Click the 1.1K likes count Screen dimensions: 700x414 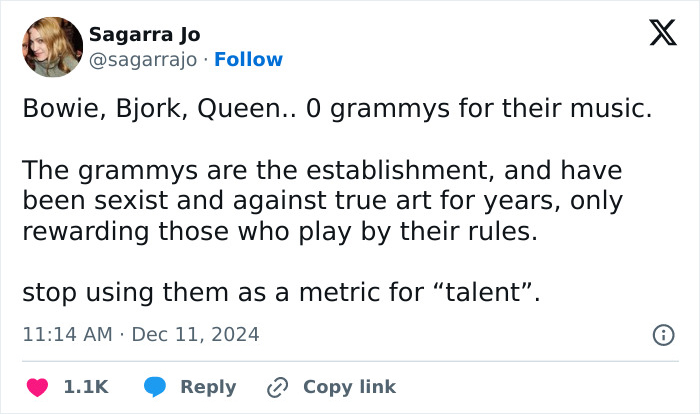86,387
